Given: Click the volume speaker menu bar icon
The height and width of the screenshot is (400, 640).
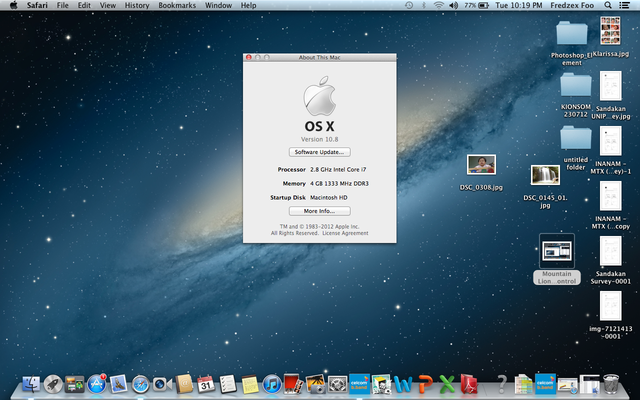Looking at the screenshot, I should coord(453,5).
